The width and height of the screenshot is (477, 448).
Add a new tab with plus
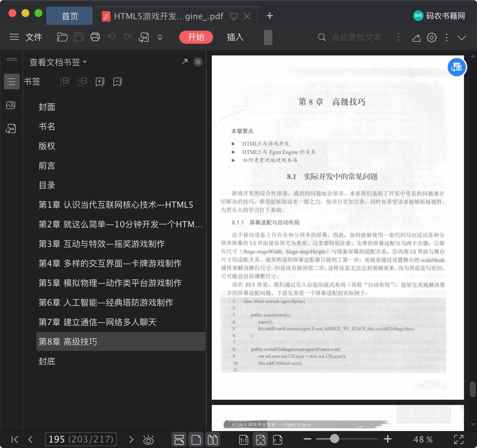click(270, 16)
